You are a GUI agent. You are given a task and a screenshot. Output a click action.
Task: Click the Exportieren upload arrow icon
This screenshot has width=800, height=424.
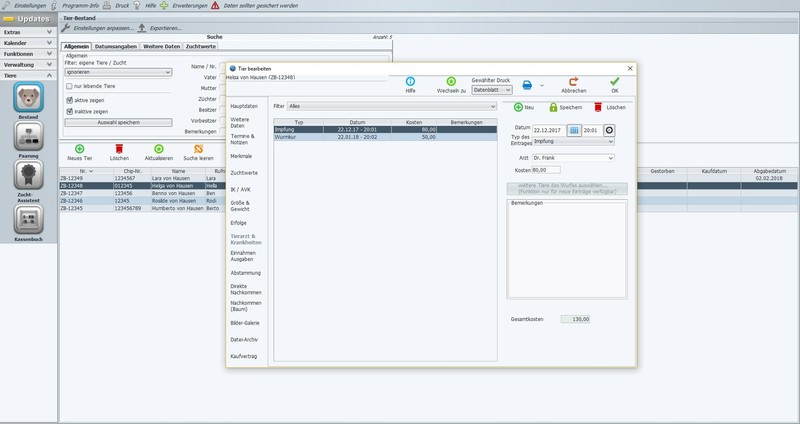[142, 28]
